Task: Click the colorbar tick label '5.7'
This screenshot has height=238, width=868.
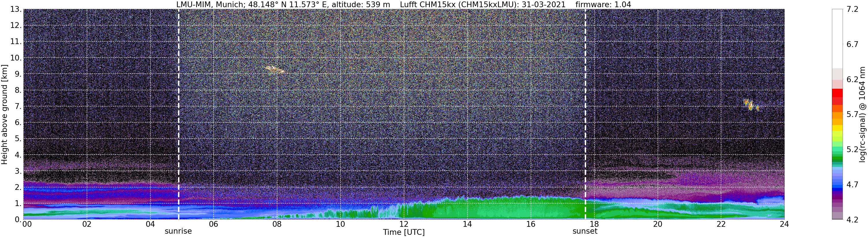Action: point(852,114)
